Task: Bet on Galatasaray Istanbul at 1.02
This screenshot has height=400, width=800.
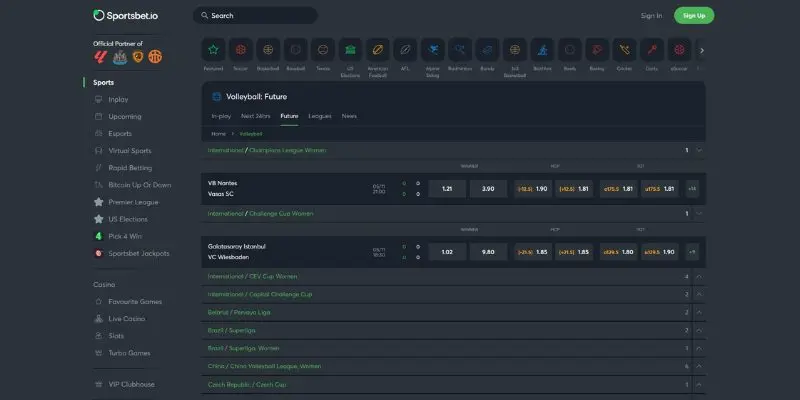Action: (x=447, y=252)
